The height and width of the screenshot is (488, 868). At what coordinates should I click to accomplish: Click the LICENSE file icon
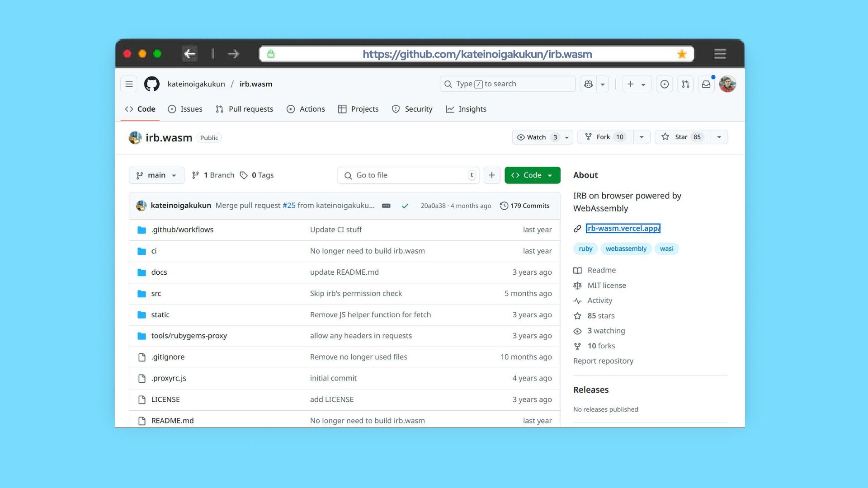[x=142, y=400]
